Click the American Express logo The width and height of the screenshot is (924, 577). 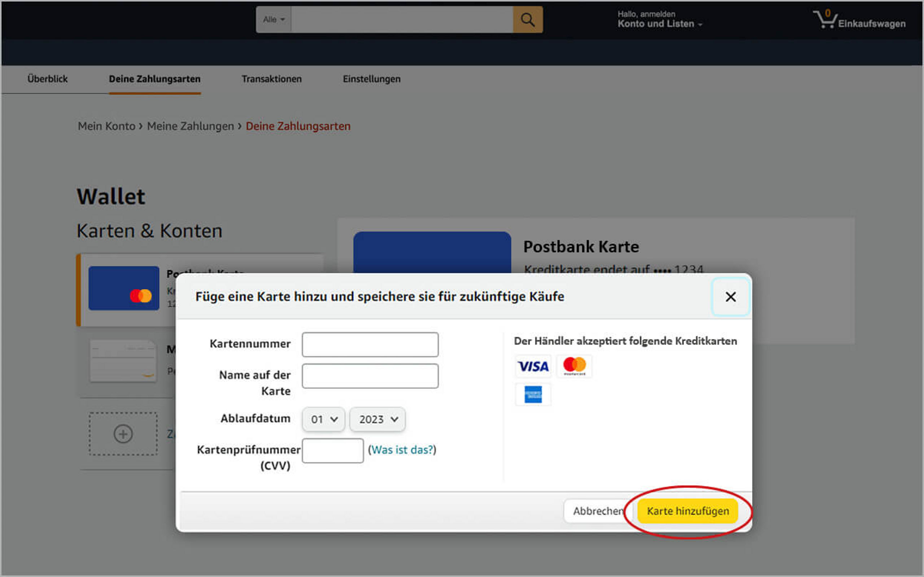tap(533, 394)
